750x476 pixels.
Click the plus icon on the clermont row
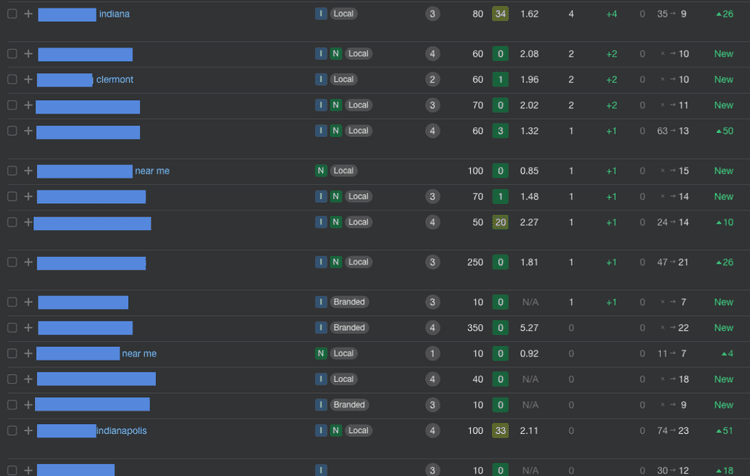coord(28,79)
